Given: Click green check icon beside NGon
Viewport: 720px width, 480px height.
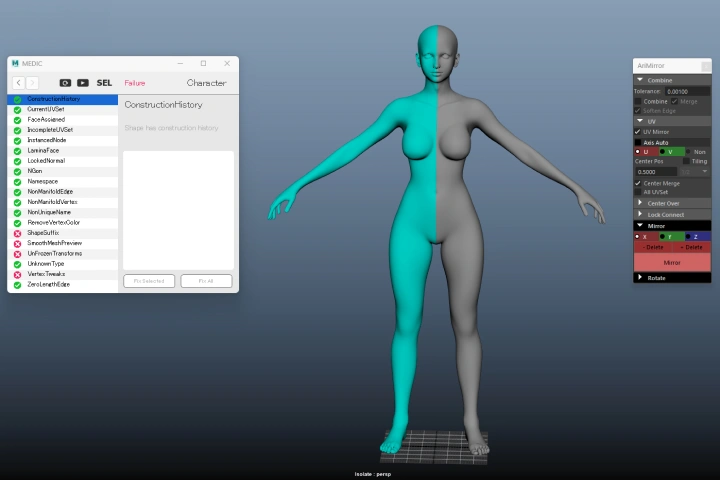Looking at the screenshot, I should click(x=17, y=171).
